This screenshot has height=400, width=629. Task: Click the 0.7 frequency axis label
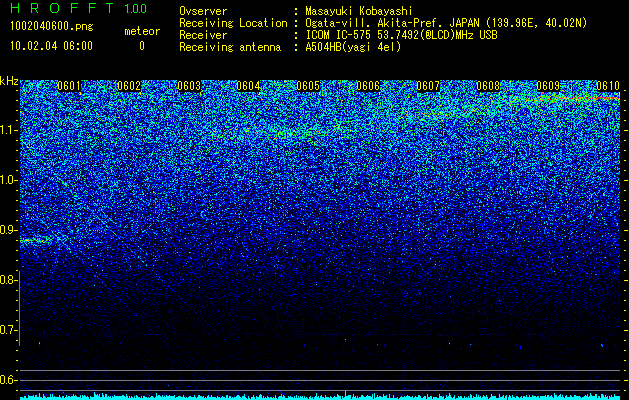click(8, 330)
